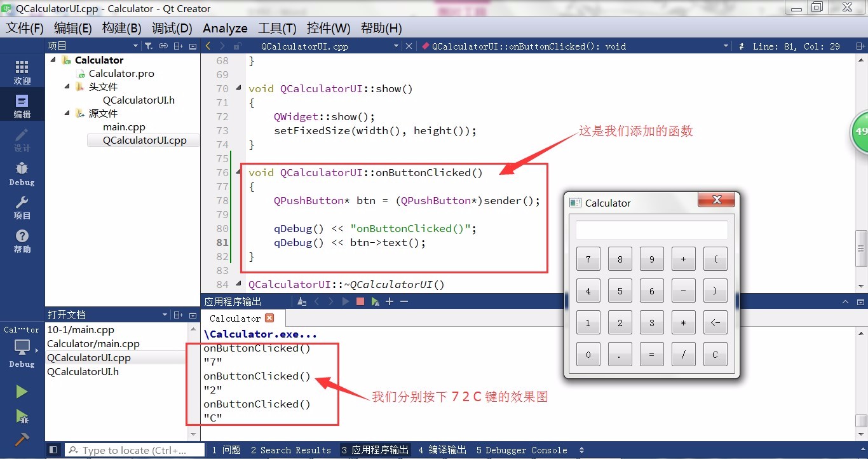Show the 1 问题 Issues pane
Image resolution: width=868 pixels, height=459 pixels.
click(226, 449)
